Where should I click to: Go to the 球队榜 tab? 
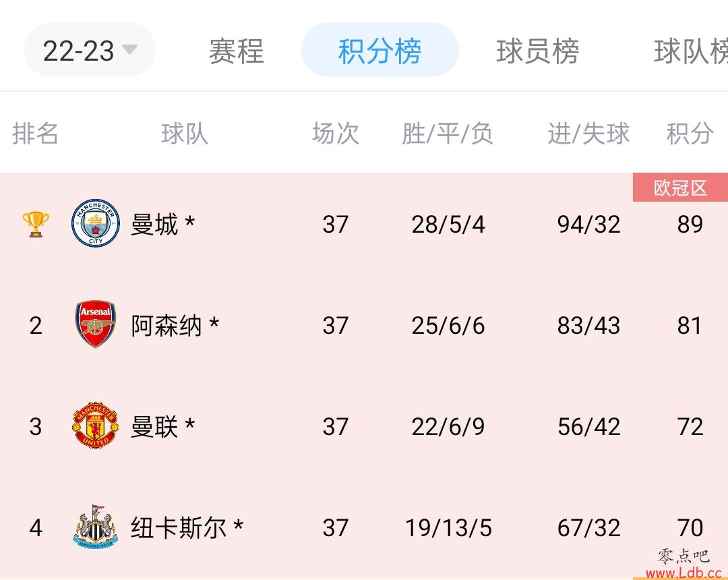coord(691,51)
